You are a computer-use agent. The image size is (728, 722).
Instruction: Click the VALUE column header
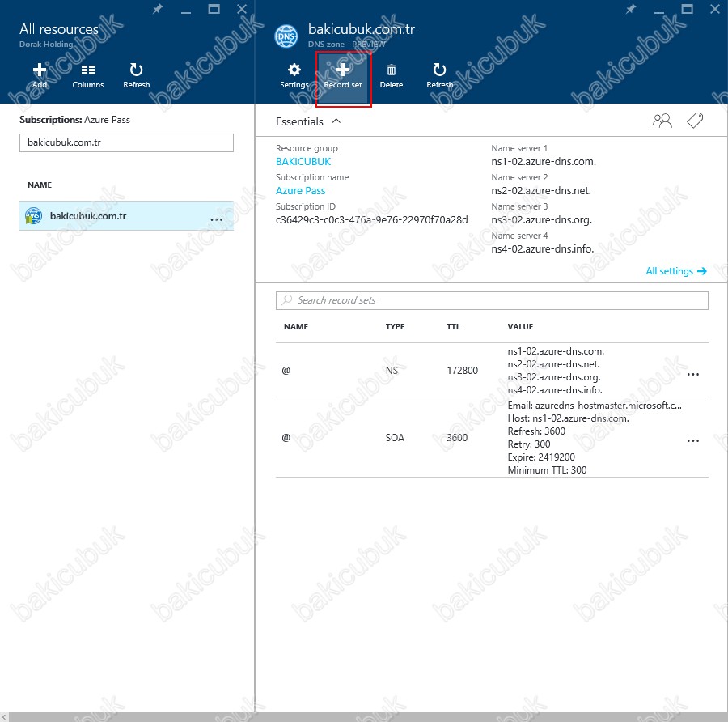[x=520, y=327]
